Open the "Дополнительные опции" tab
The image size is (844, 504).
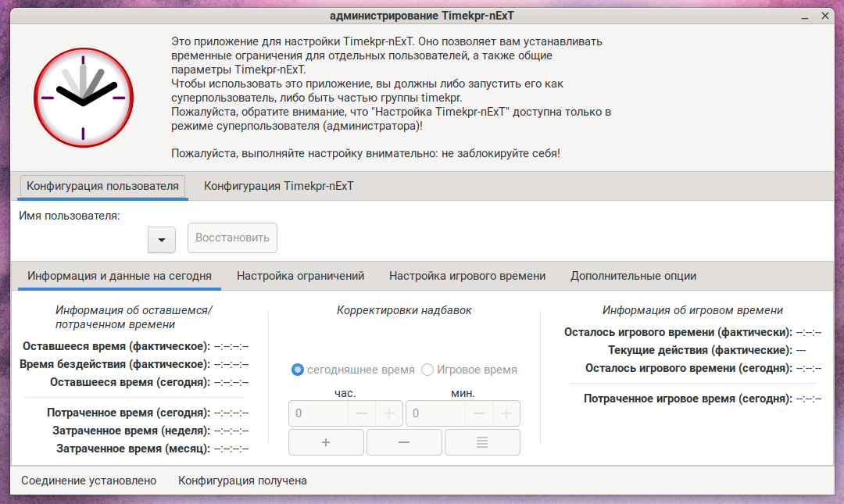(633, 276)
